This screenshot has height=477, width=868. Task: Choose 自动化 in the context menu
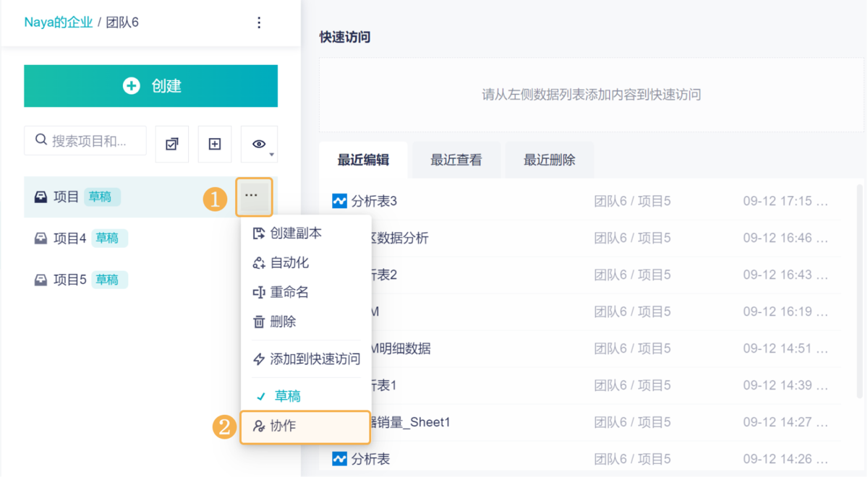[289, 263]
